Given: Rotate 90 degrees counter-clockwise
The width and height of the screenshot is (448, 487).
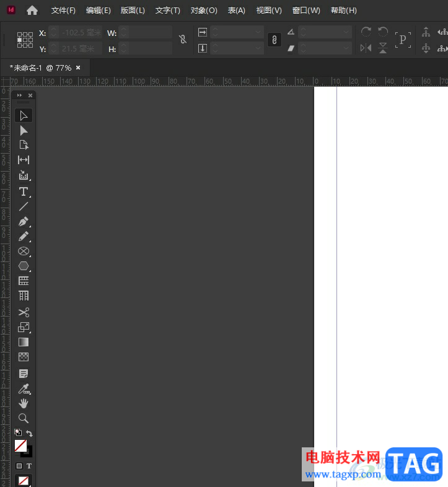Looking at the screenshot, I should pos(383,32).
